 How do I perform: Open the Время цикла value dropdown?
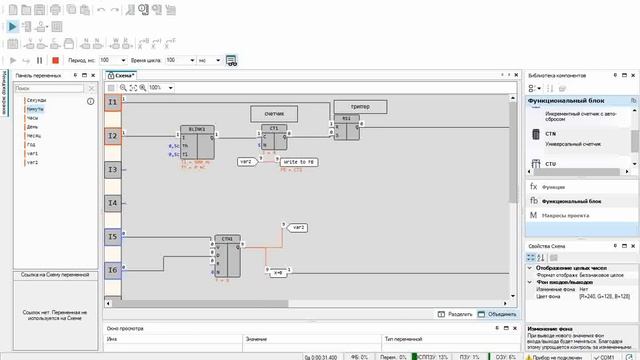[x=192, y=60]
